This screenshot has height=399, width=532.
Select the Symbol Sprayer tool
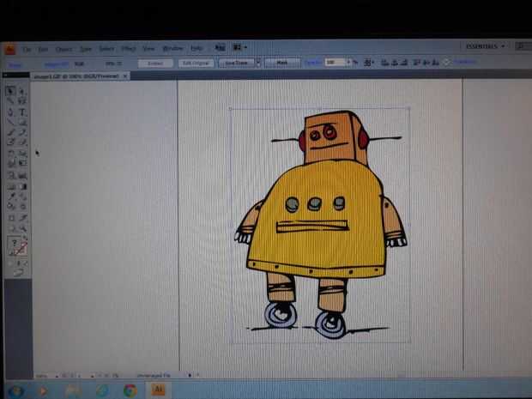(10, 175)
